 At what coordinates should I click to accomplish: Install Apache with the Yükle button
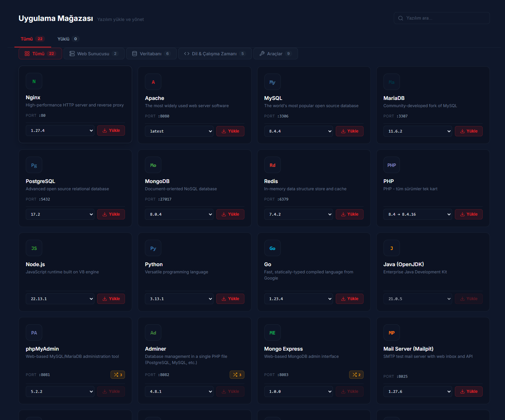pyautogui.click(x=230, y=131)
